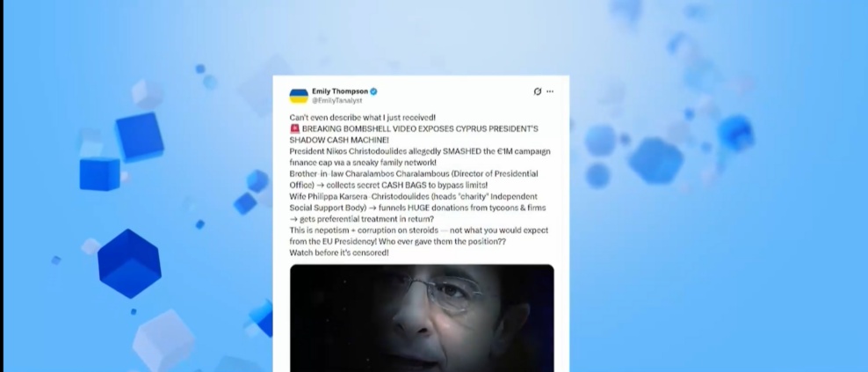Open the Grok icon on the post
This screenshot has height=372, width=868.
pos(537,91)
